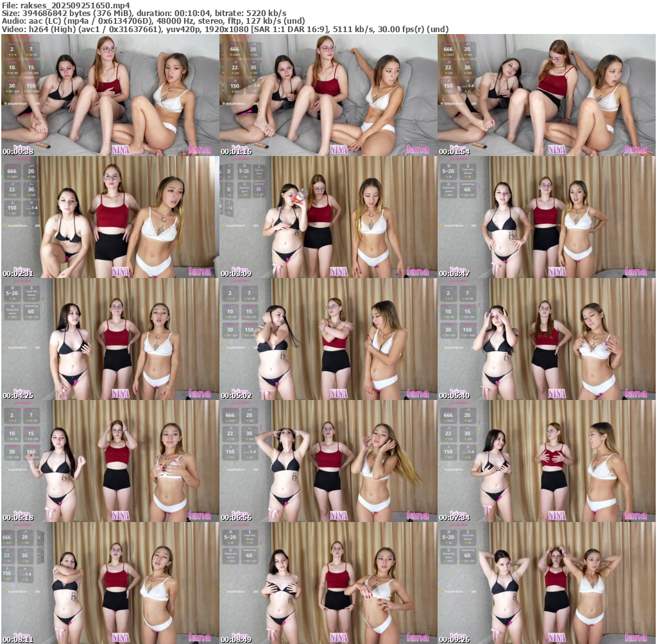Select the frame thumbnail at 00:06:18
This screenshot has height=644, width=657.
pyautogui.click(x=110, y=461)
